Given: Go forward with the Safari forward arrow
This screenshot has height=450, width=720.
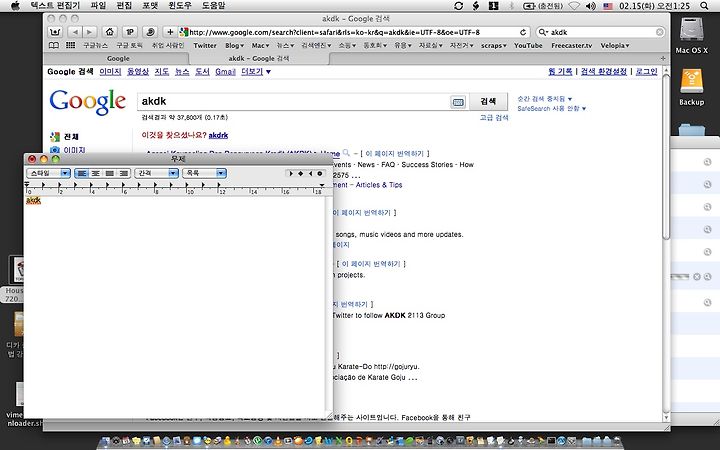Looking at the screenshot, I should (90, 32).
